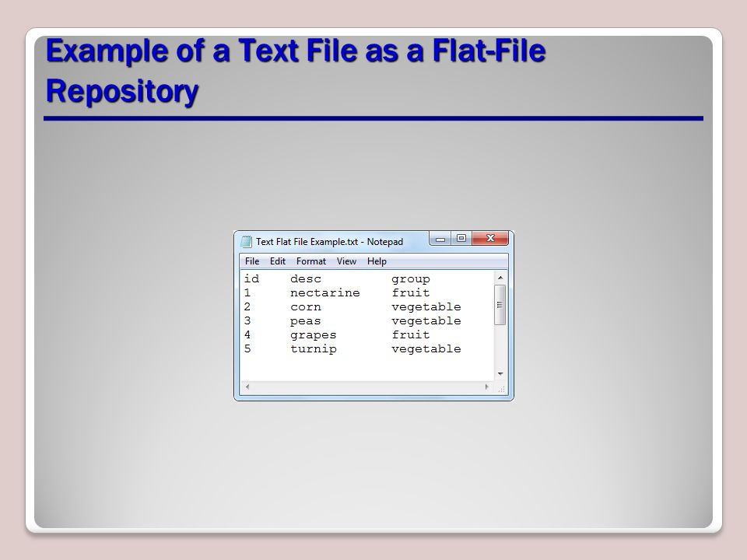747x560 pixels.
Task: Minimize the Notepad window
Action: (440, 239)
